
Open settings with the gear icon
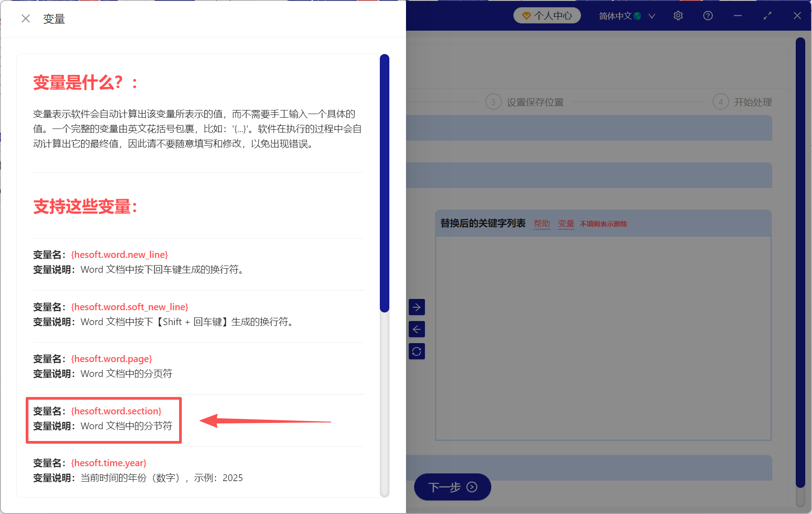678,15
